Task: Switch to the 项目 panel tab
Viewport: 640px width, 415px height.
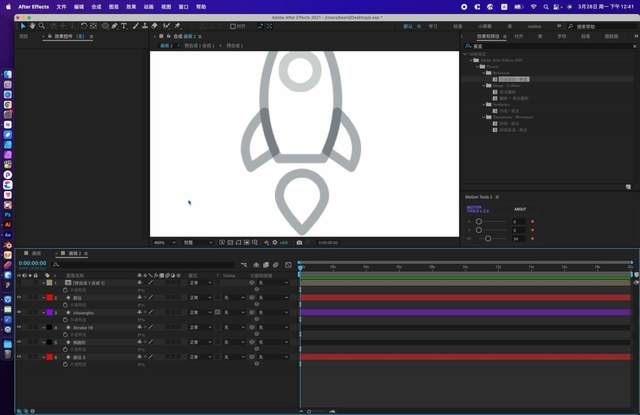Action: 24,36
